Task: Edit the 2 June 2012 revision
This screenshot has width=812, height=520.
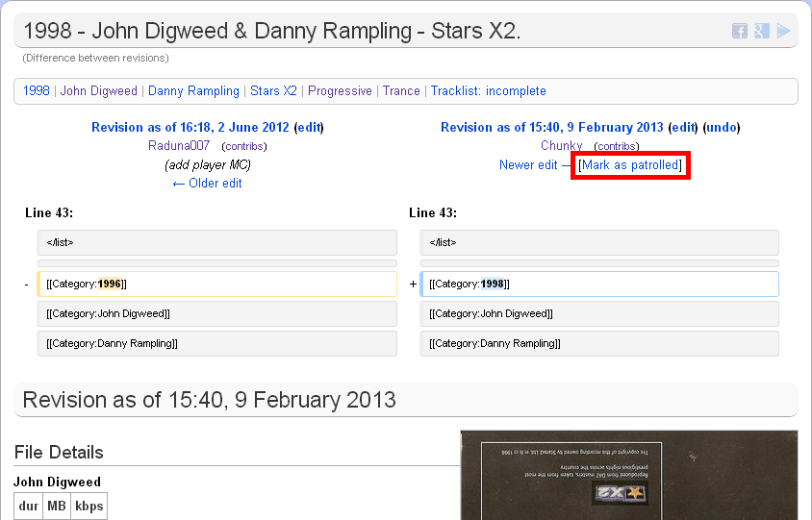Action: point(309,127)
